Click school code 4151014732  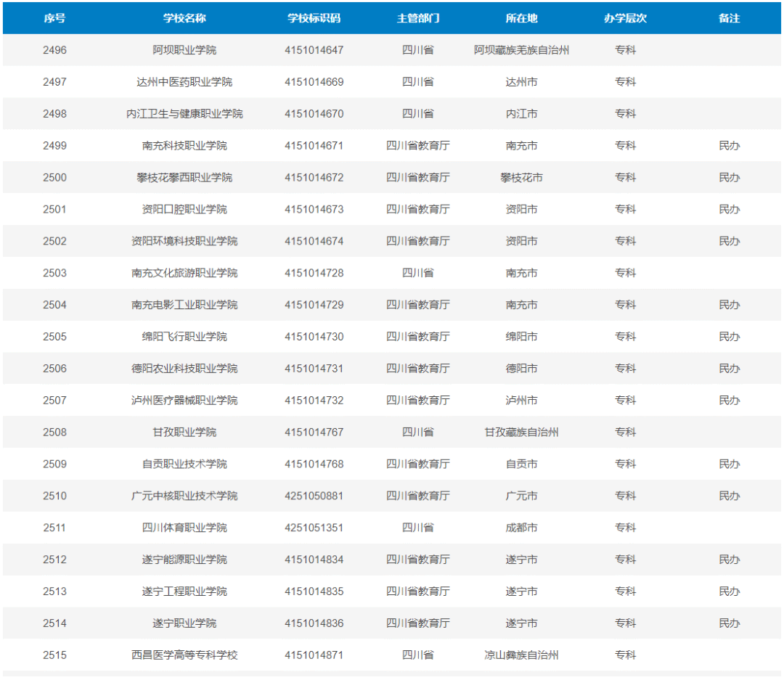pos(314,401)
